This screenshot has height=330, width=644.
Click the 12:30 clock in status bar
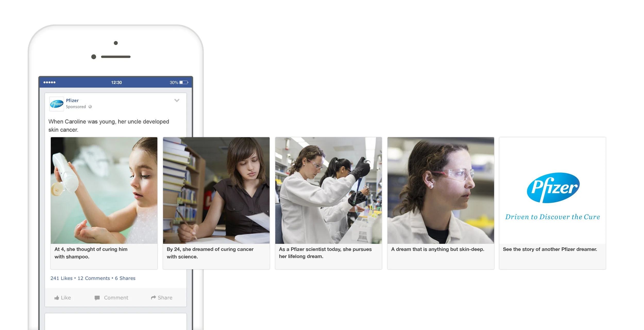pyautogui.click(x=116, y=82)
